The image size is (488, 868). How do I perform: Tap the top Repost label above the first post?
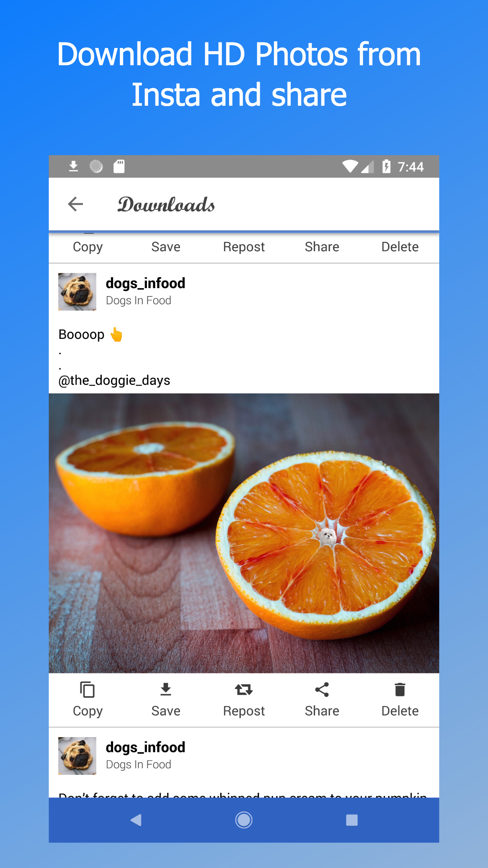[x=244, y=247]
